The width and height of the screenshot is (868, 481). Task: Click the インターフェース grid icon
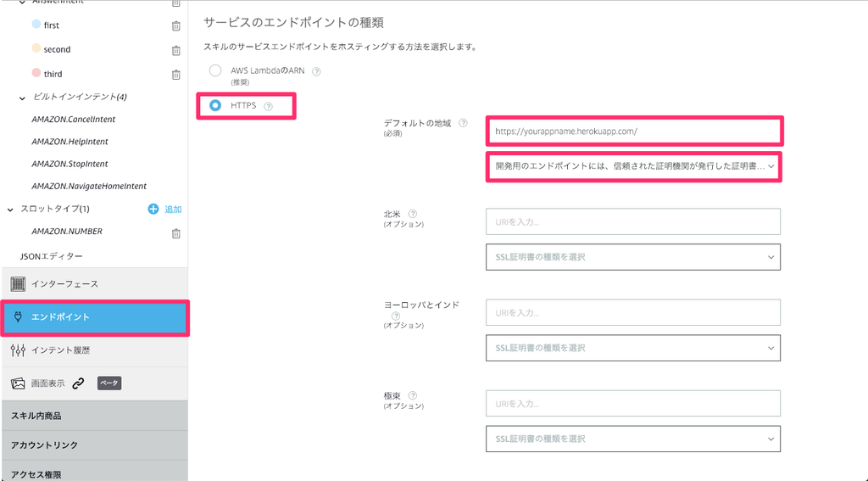click(x=18, y=284)
